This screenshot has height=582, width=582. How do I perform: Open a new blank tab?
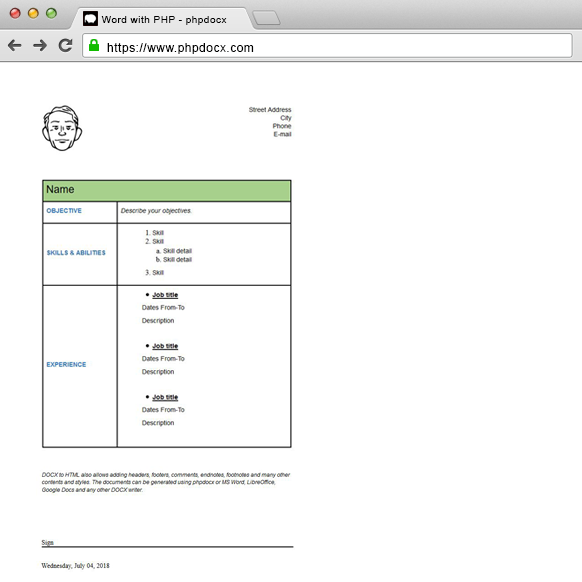tap(266, 18)
